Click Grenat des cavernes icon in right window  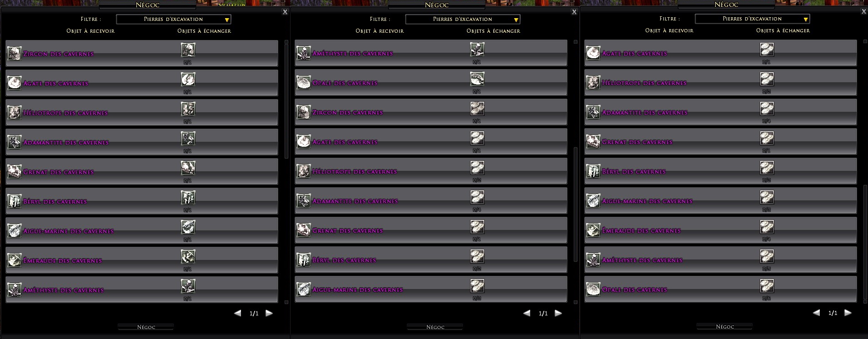[x=593, y=142]
